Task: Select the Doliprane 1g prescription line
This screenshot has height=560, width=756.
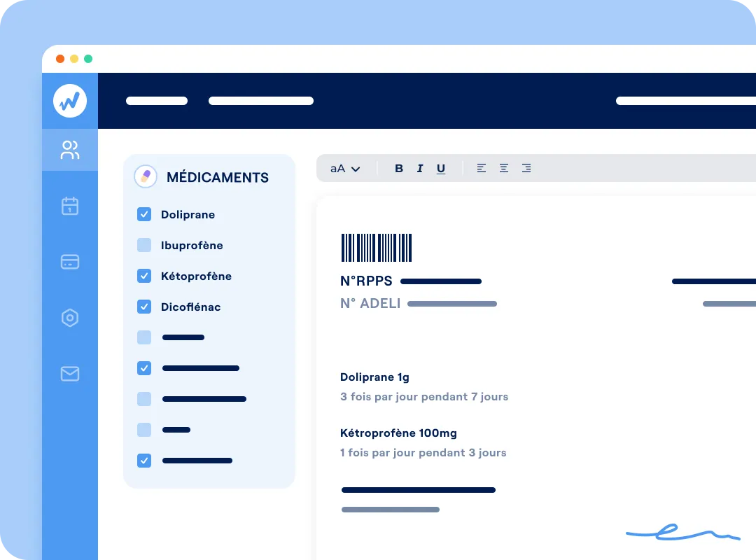Action: click(x=374, y=377)
